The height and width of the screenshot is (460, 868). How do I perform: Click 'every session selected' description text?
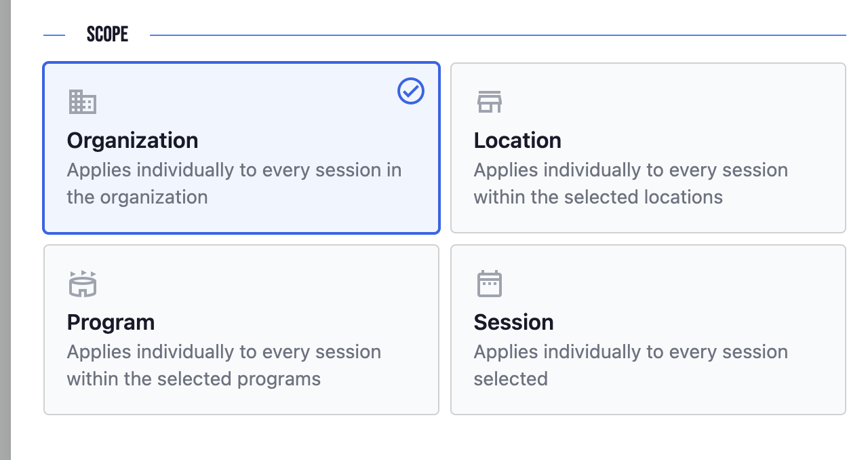631,365
